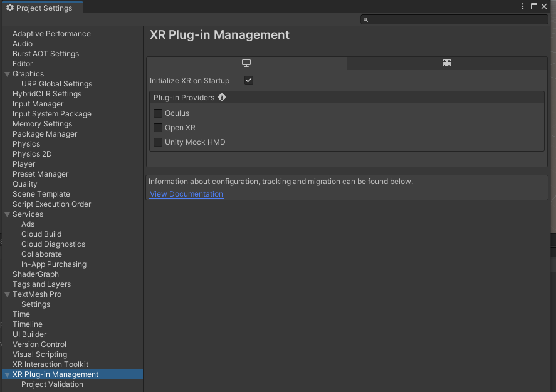Screen dimensions: 556x392
Task: Collapse the Graphics settings group
Action: (x=7, y=74)
